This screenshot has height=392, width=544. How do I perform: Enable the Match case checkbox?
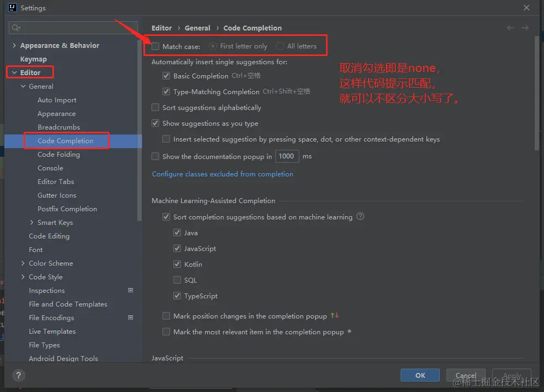156,46
